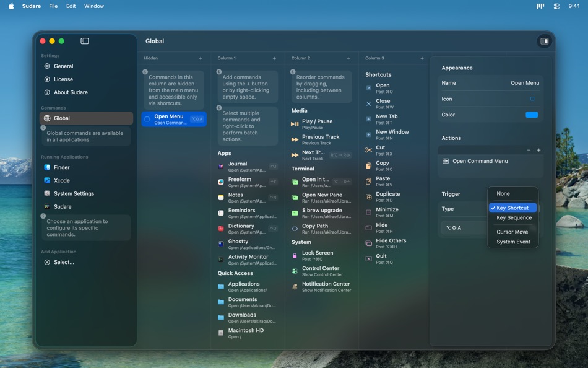Add a command to Column 2
Image resolution: width=588 pixels, height=368 pixels.
348,58
